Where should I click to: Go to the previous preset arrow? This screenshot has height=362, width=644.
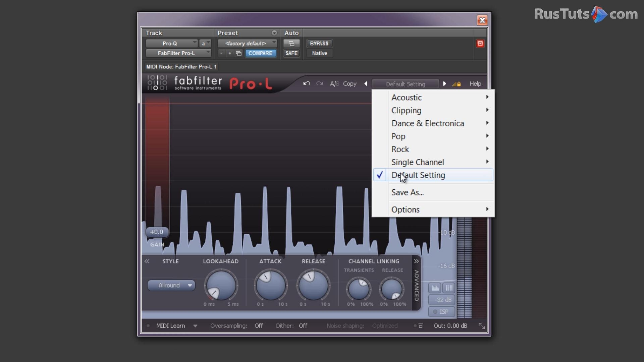coord(366,84)
